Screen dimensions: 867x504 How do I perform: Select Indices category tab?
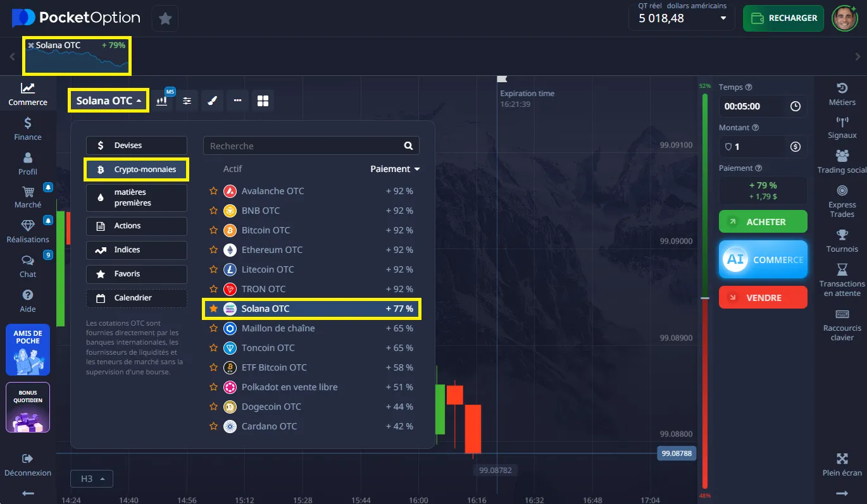tap(137, 250)
